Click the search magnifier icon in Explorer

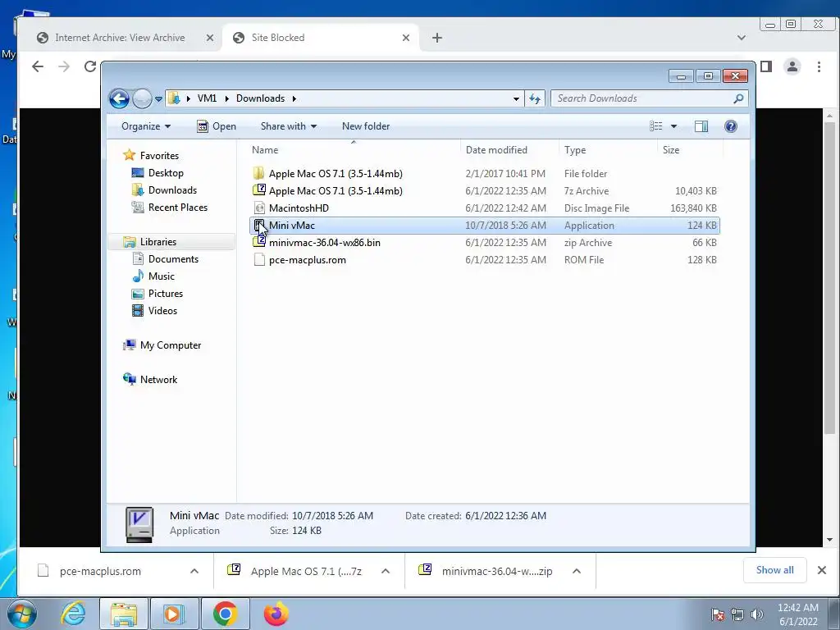coord(738,98)
